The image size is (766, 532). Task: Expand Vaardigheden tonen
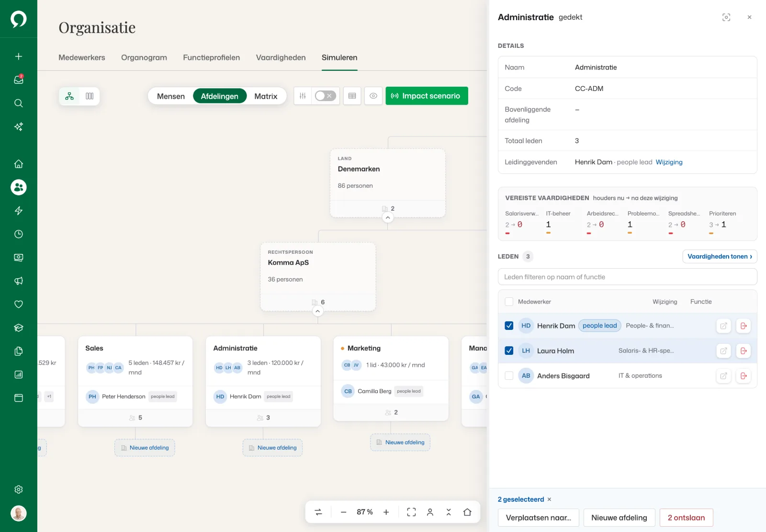click(720, 257)
